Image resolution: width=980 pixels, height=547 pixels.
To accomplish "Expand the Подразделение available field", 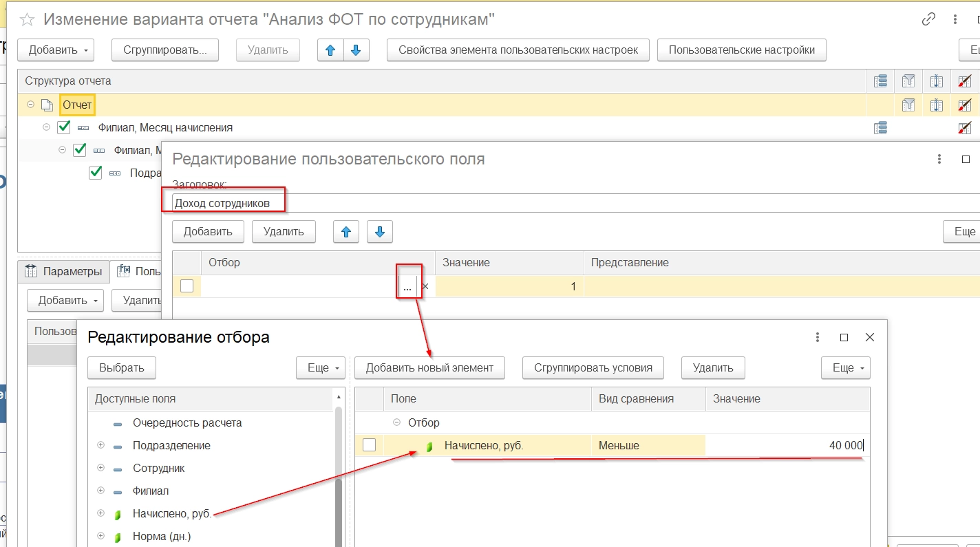I will (x=101, y=445).
